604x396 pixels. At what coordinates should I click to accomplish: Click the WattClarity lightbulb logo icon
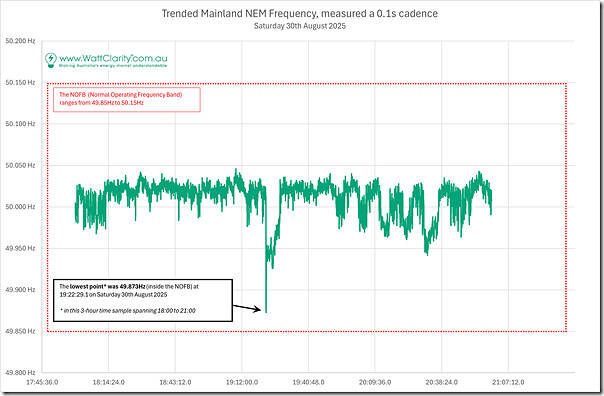[50, 60]
